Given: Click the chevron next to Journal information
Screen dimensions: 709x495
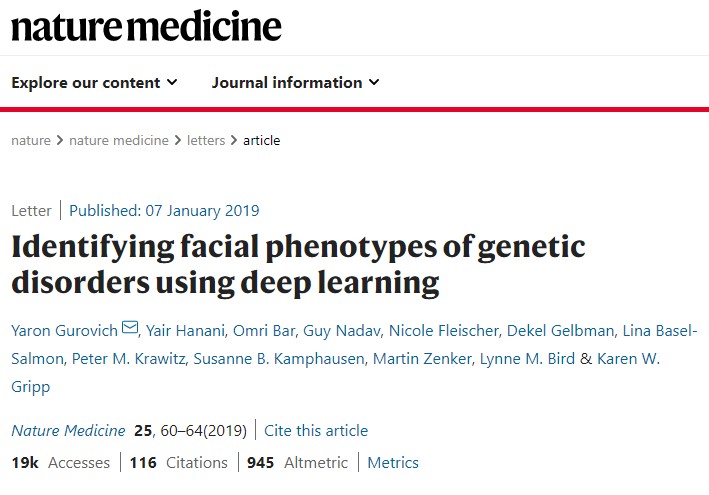Looking at the screenshot, I should 373,83.
